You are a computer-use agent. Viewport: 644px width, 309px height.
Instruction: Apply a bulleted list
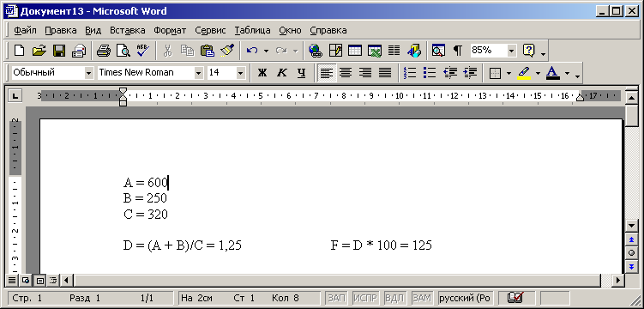430,73
